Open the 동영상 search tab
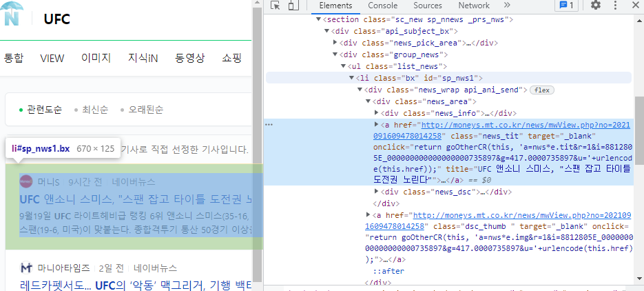This screenshot has width=644, height=291. pyautogui.click(x=189, y=59)
